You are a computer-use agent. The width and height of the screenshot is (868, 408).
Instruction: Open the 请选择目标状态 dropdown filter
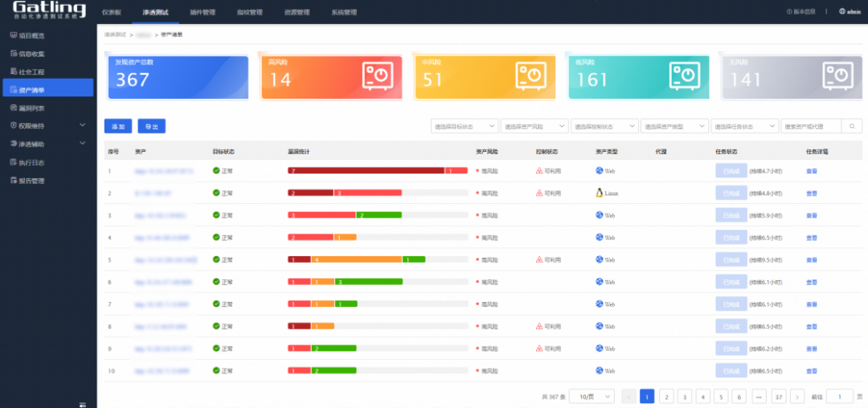coord(464,126)
